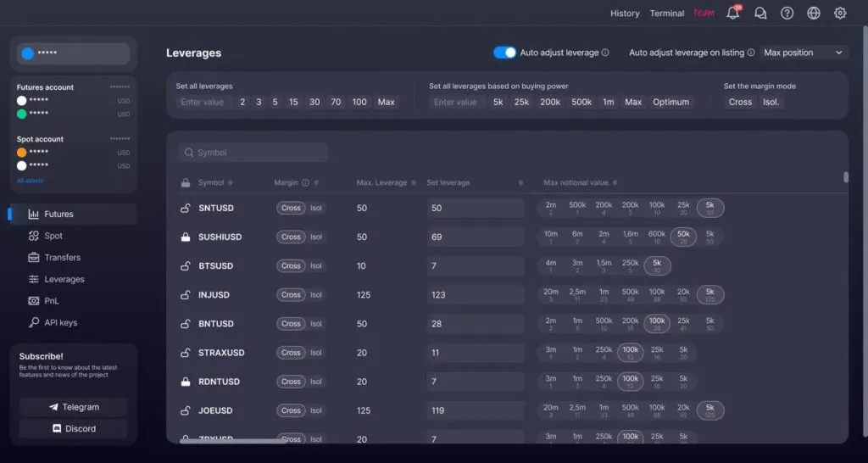The height and width of the screenshot is (463, 868).
Task: Set all leverages to Max
Action: tap(387, 102)
